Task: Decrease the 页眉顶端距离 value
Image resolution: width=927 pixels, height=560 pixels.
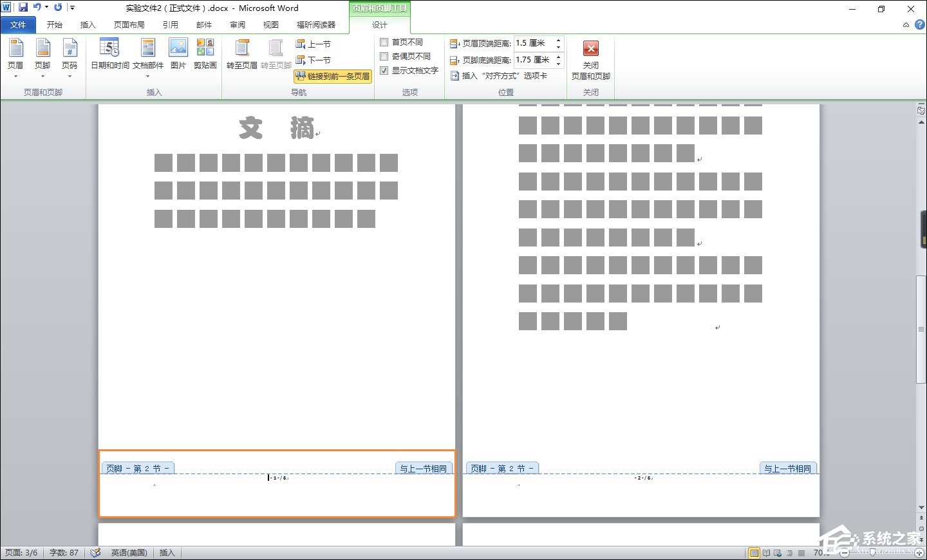Action: [558, 47]
